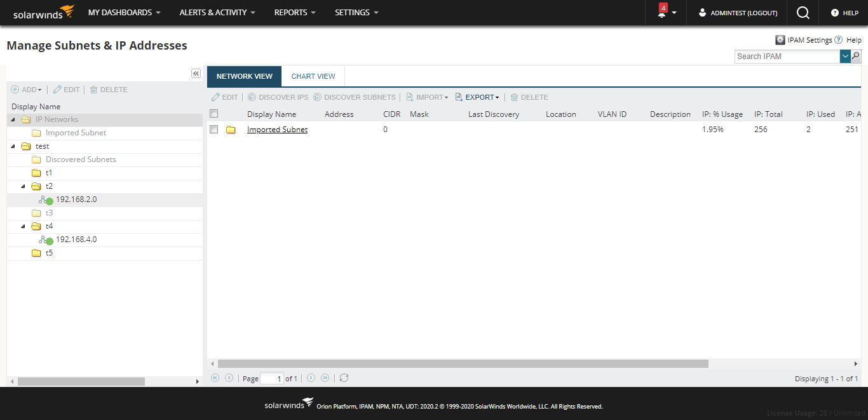Viewport: 868px width, 420px height.
Task: Open the notifications dropdown arrow
Action: (674, 13)
